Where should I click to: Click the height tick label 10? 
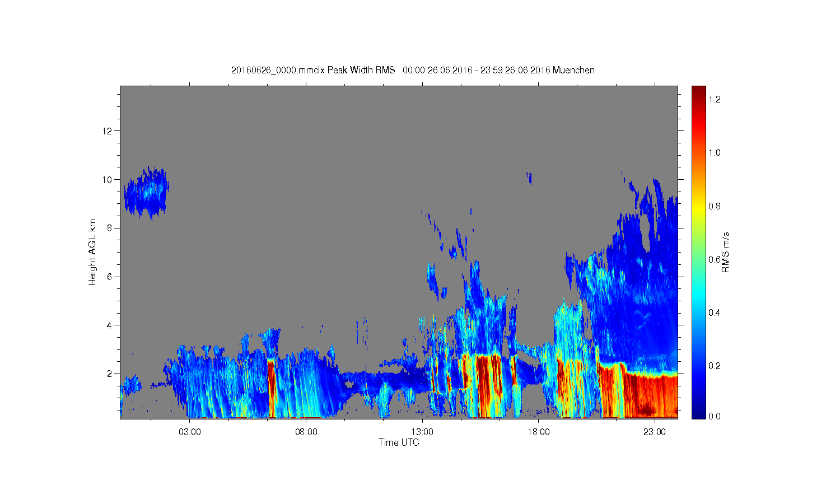[x=108, y=180]
